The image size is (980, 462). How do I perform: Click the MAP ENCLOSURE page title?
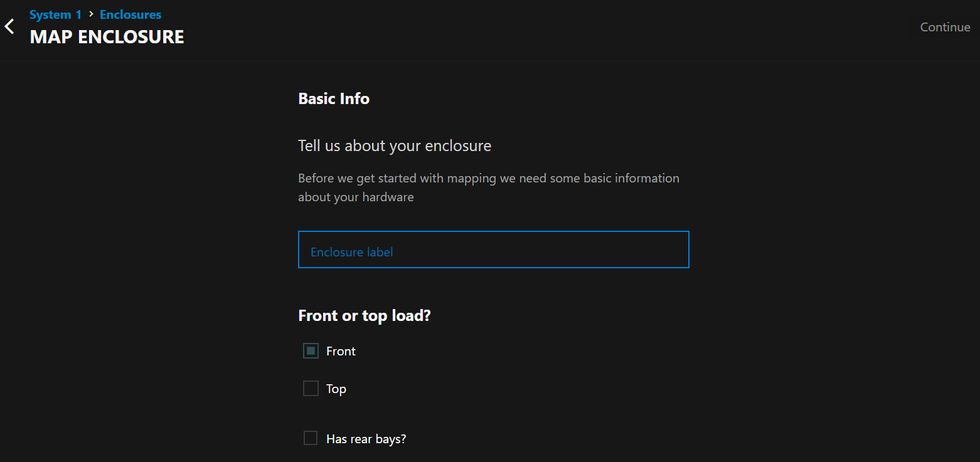pos(107,37)
